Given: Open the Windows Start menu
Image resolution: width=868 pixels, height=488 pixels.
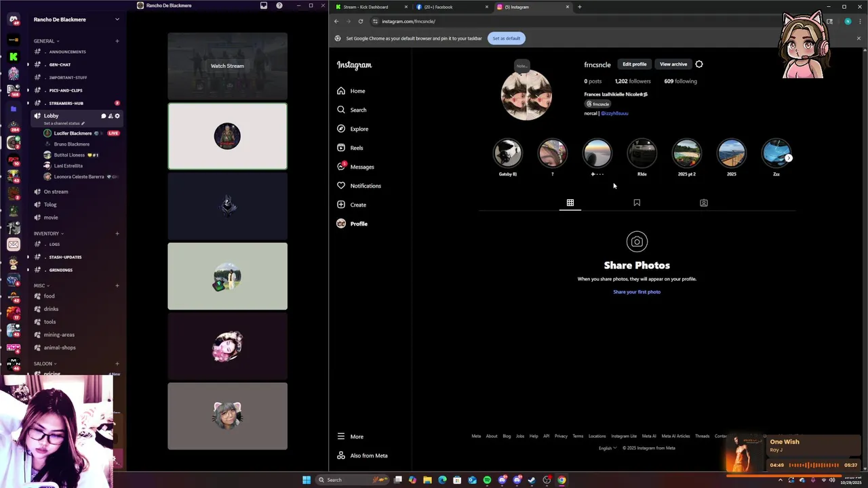Looking at the screenshot, I should [x=307, y=480].
